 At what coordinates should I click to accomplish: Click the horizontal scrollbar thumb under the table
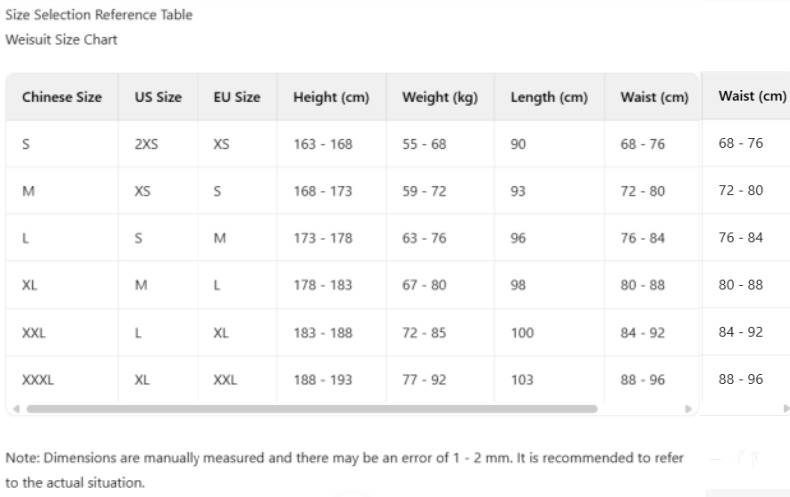(312, 409)
